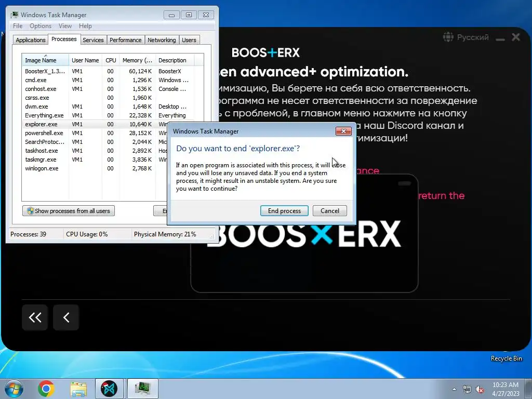Viewport: 532px width, 399px height.
Task: Click the Task Manager title bar icon
Action: 14,15
